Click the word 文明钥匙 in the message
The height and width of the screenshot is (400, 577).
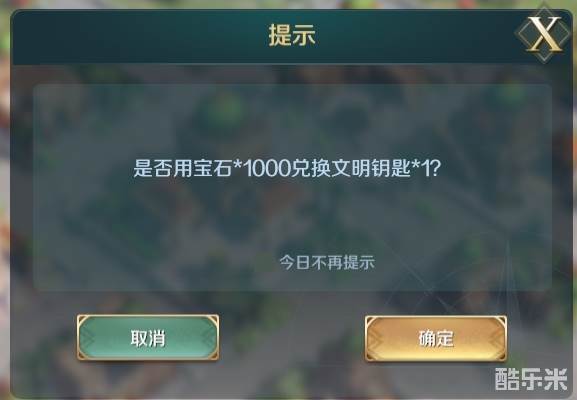(x=371, y=169)
